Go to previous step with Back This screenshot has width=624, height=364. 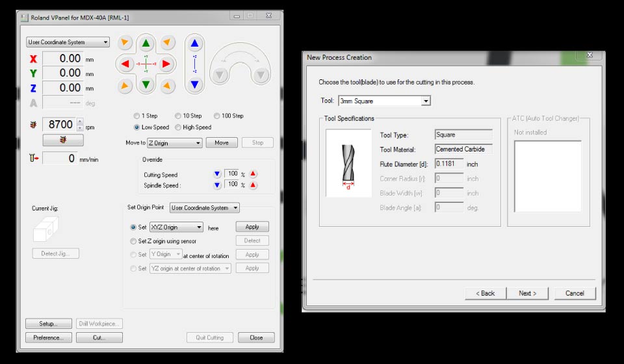pos(486,293)
